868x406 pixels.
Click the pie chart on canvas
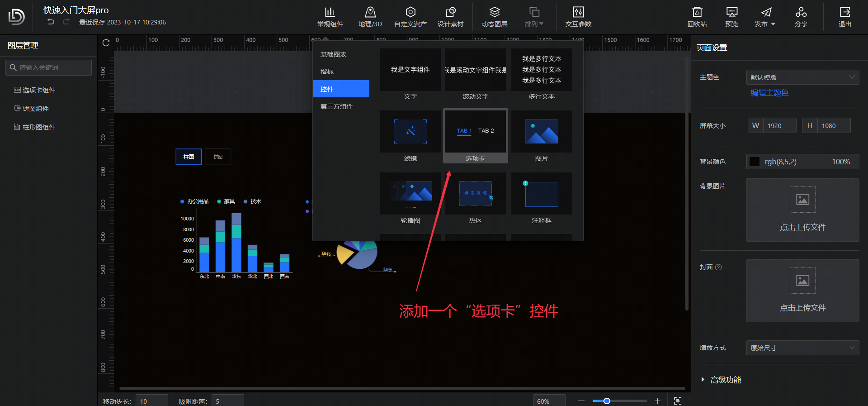point(357,254)
